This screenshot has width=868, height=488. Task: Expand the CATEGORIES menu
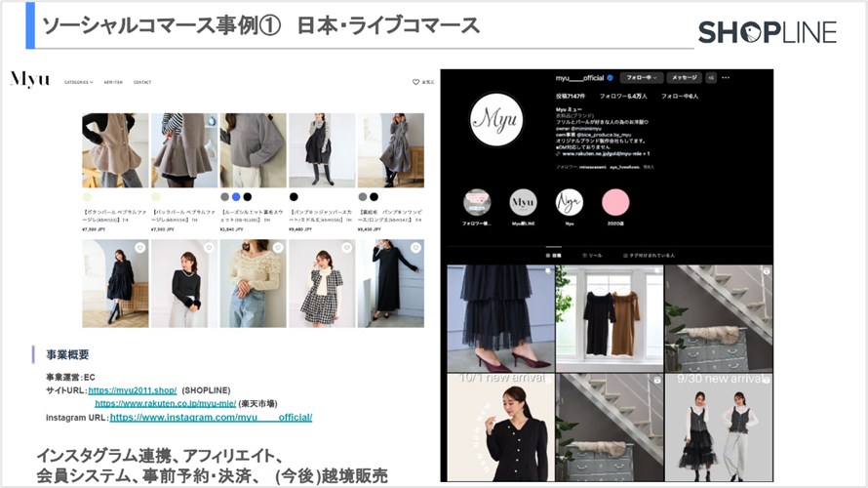[x=79, y=82]
